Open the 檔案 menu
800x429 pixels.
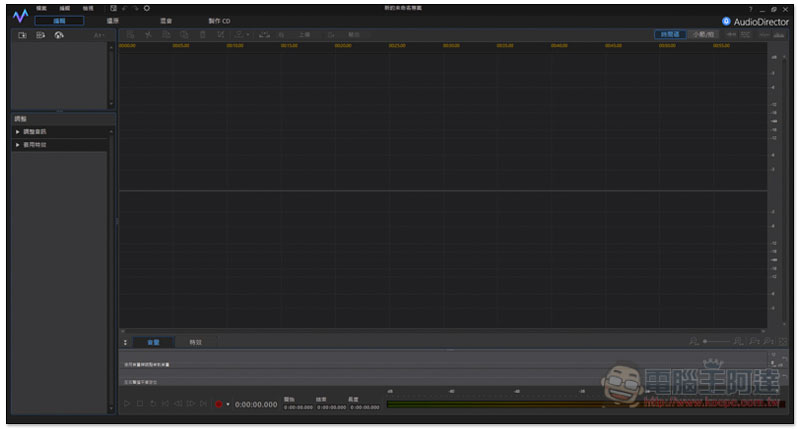(x=41, y=9)
